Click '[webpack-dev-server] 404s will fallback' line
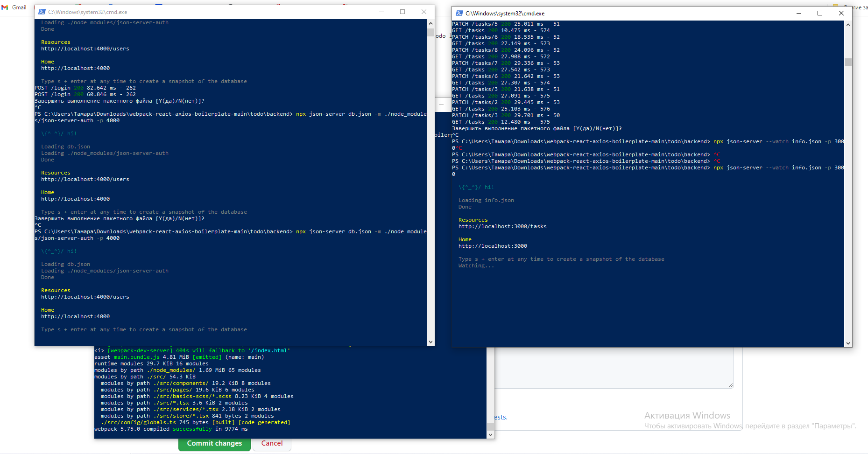The height and width of the screenshot is (454, 868). point(192,350)
